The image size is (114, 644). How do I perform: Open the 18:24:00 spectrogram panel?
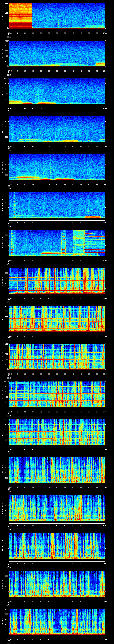[57, 318]
